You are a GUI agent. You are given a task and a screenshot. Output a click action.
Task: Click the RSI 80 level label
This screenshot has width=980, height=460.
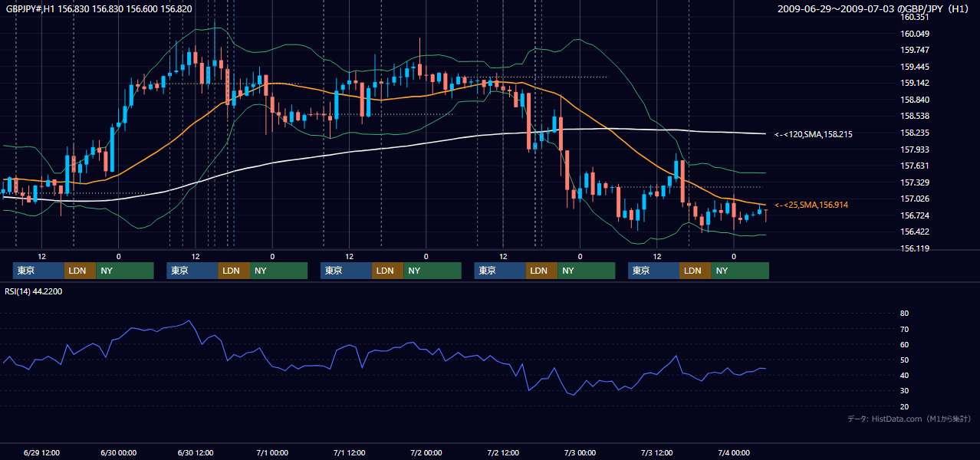904,314
